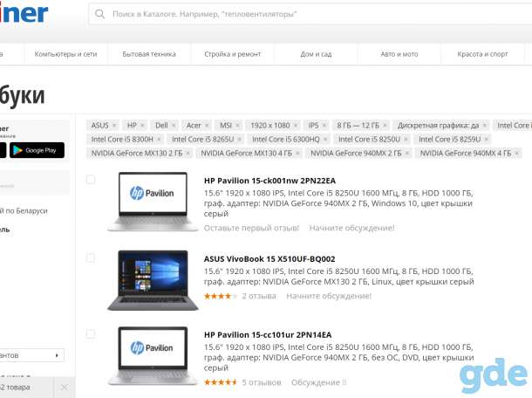Remove the ASUS filter tag
This screenshot has width=532, height=398.
(114, 126)
